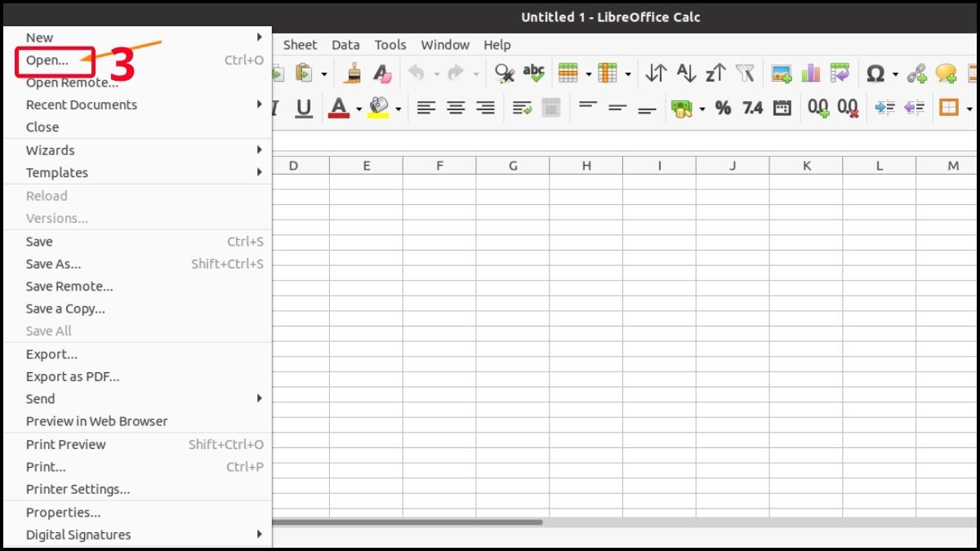
Task: Format cells as percent
Action: coord(723,107)
